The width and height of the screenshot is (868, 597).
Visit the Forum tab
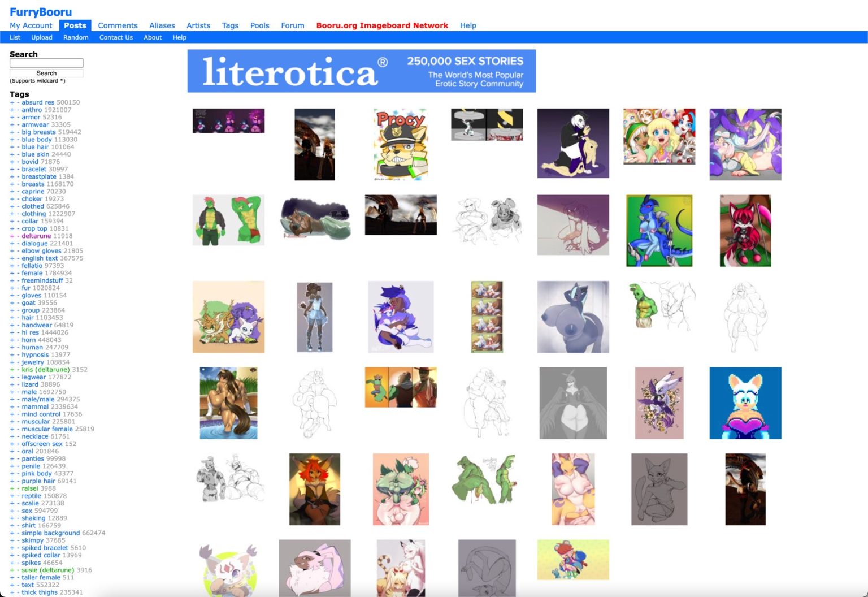click(293, 25)
